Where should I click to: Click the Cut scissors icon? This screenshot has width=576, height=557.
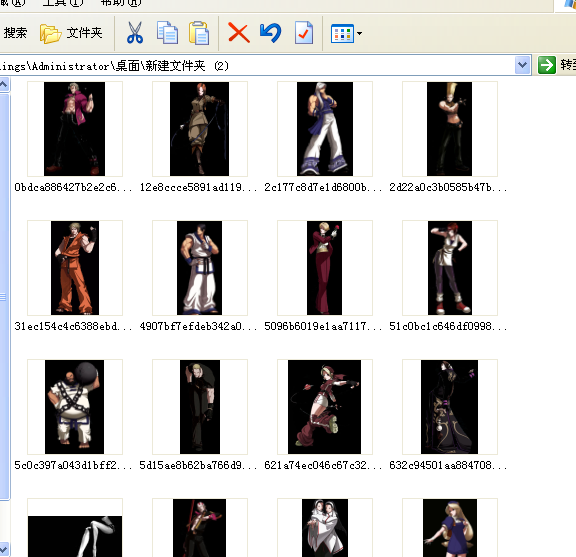tap(135, 33)
